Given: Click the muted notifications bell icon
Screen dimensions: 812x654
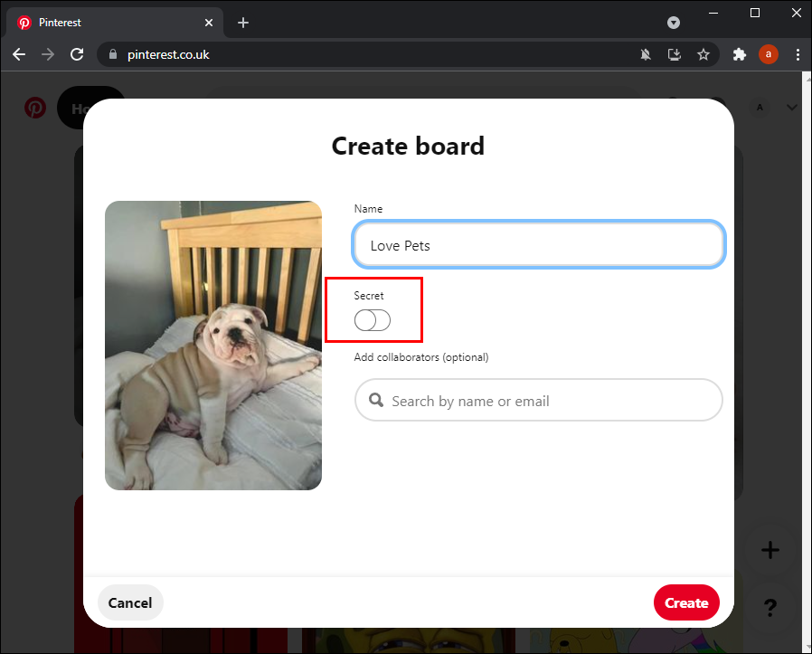Looking at the screenshot, I should click(646, 54).
